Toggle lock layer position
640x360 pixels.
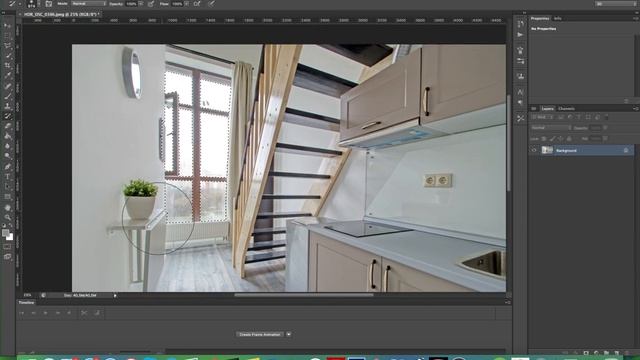point(560,139)
